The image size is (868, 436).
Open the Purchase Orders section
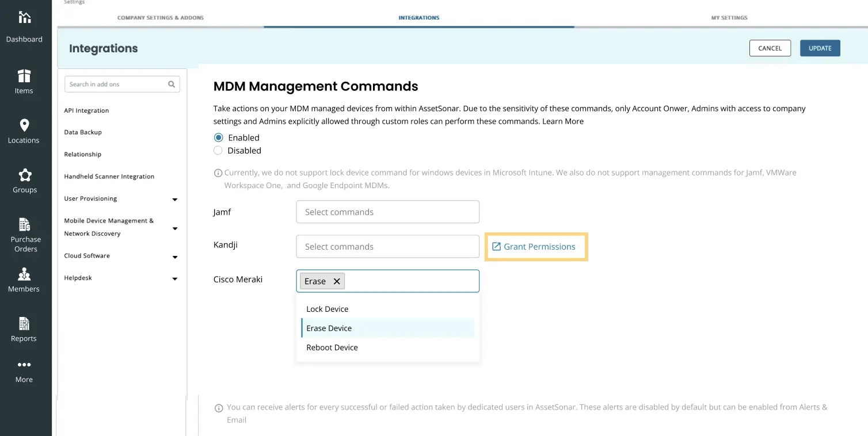point(24,225)
